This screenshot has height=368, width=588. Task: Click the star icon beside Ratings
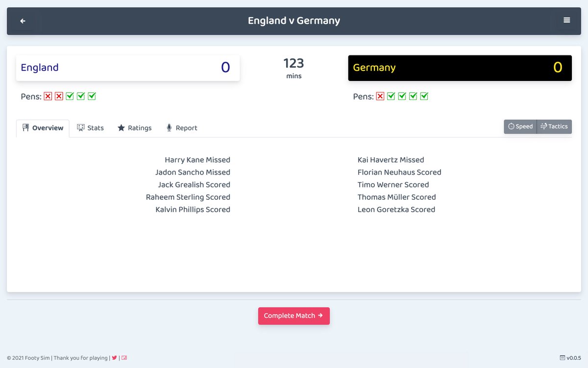coord(121,128)
